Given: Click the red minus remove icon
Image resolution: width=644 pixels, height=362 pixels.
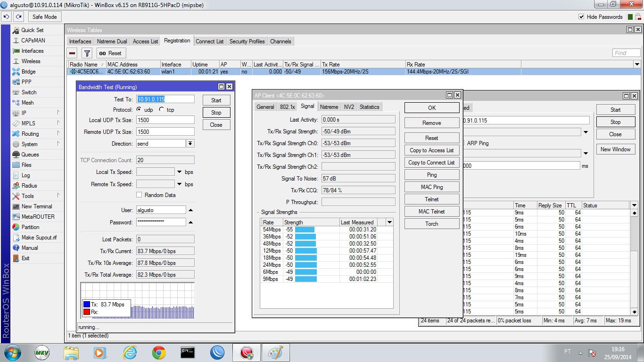Looking at the screenshot, I should [x=72, y=53].
